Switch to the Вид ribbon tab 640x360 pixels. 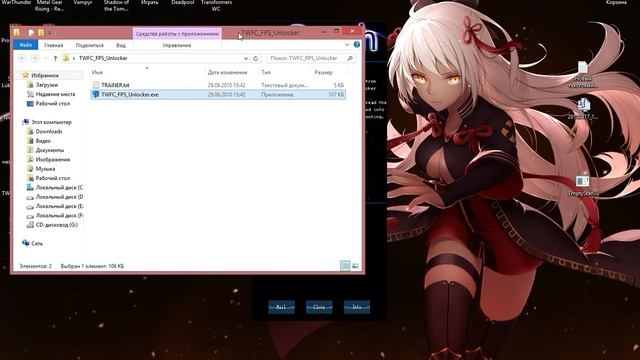[121, 45]
